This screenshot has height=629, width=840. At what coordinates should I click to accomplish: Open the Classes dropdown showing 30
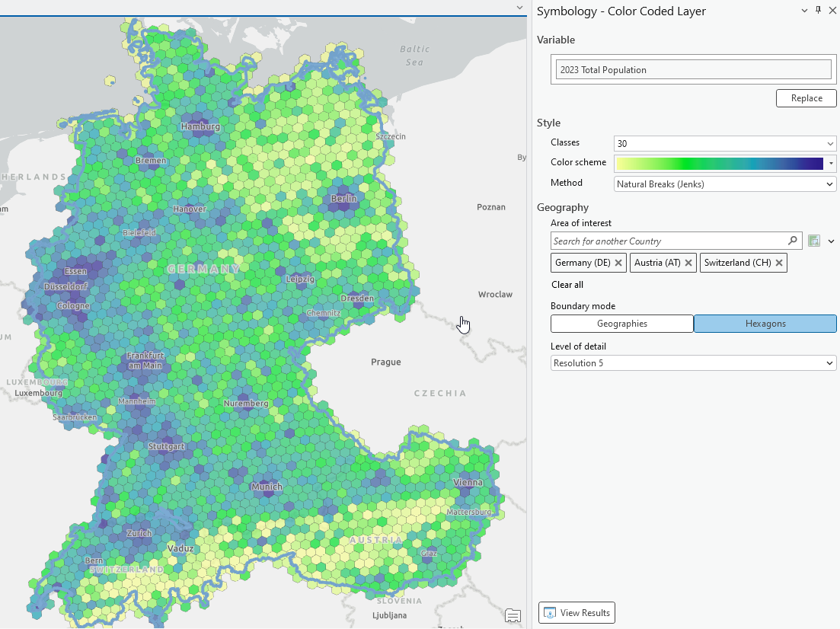pos(725,144)
